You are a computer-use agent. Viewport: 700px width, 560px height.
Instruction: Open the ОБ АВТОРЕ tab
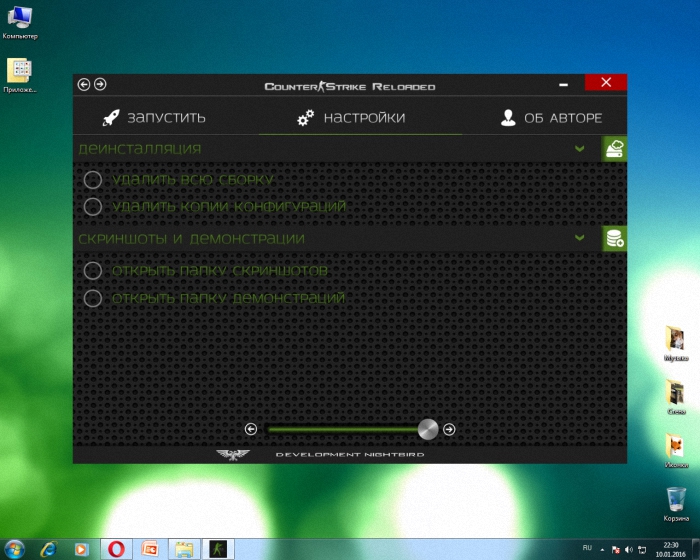(551, 117)
